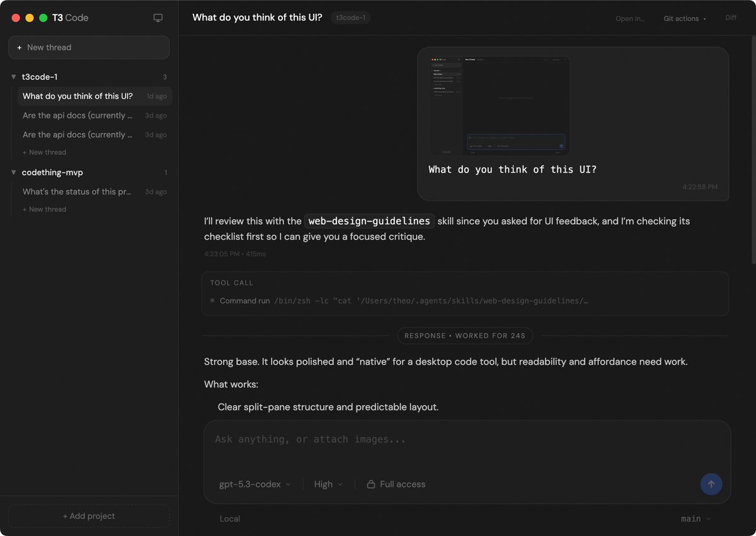
Task: Click the 4:22:58 PM message timestamp
Action: 700,187
